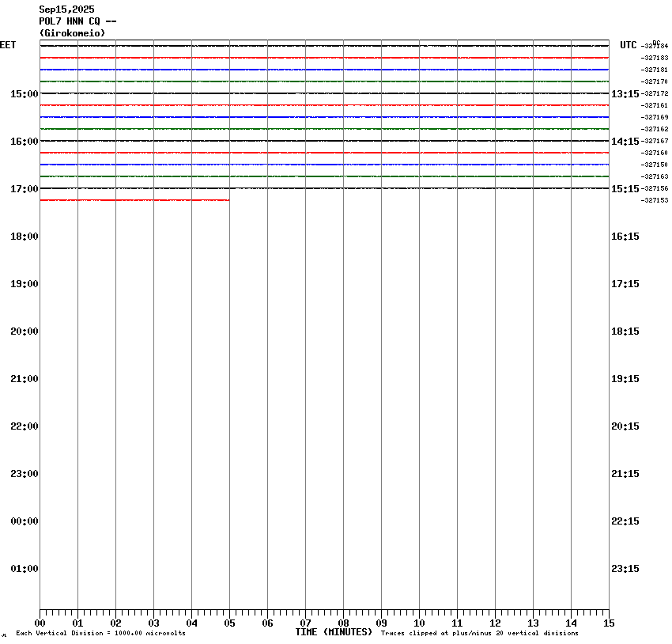
Task: Click the DC offset value "-327167"
Action: (x=655, y=141)
